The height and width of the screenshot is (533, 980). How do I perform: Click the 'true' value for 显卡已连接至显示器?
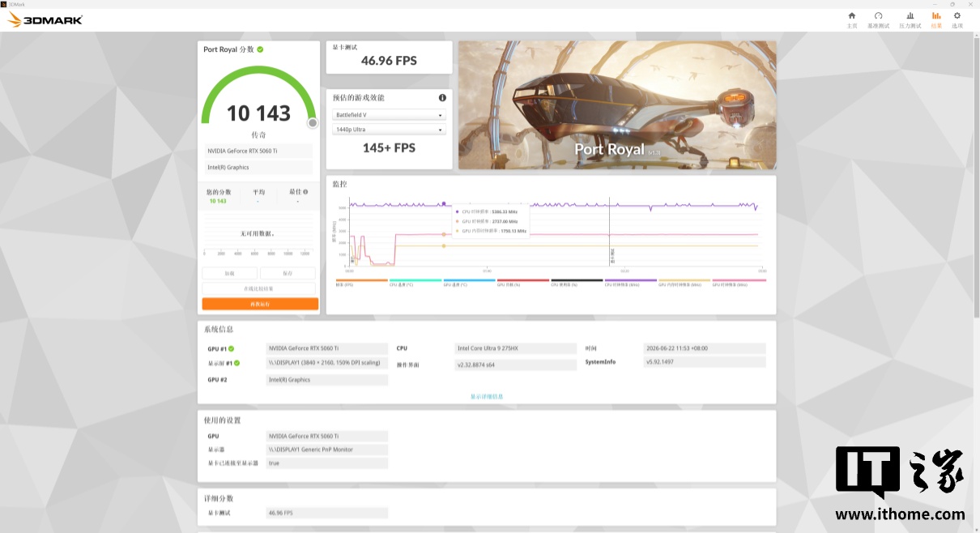coord(326,463)
